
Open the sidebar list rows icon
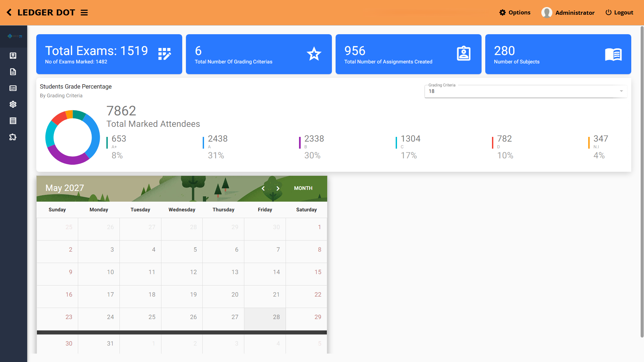point(13,121)
